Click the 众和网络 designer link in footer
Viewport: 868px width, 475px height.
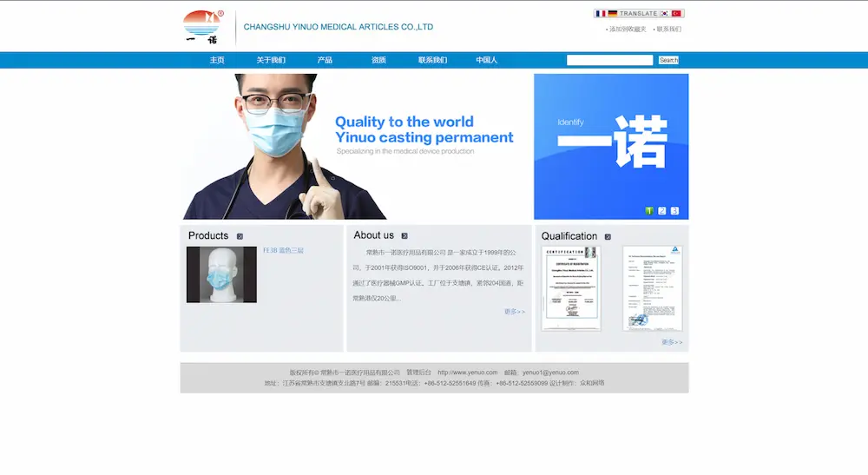(592, 383)
